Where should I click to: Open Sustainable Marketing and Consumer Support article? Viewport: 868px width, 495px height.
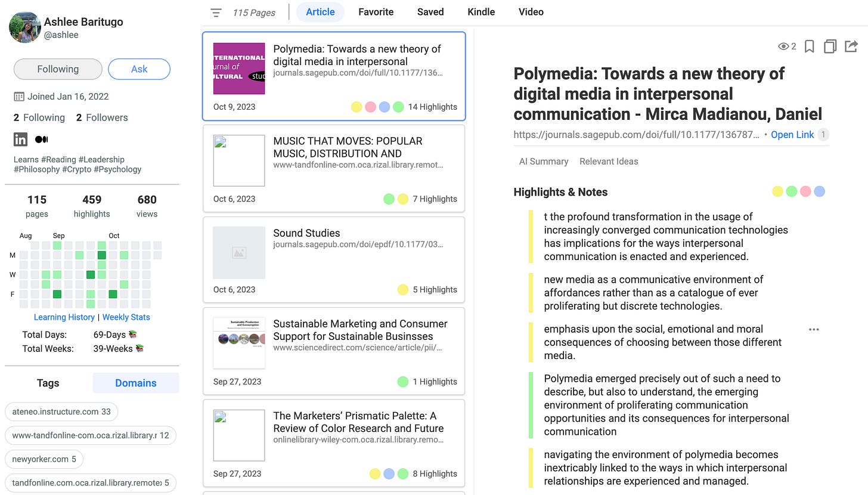point(334,351)
